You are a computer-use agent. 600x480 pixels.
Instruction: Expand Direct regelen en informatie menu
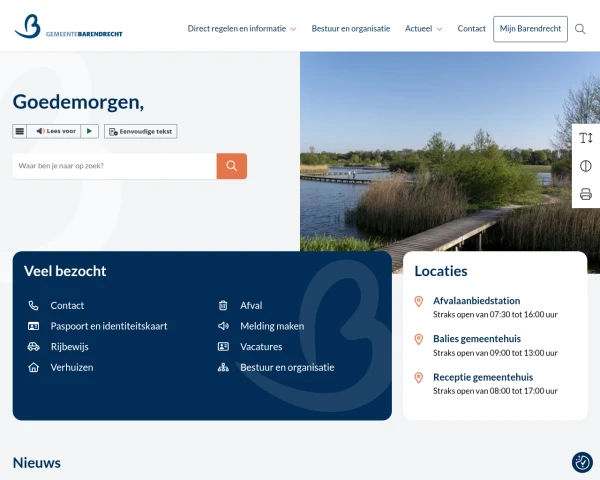click(x=242, y=29)
